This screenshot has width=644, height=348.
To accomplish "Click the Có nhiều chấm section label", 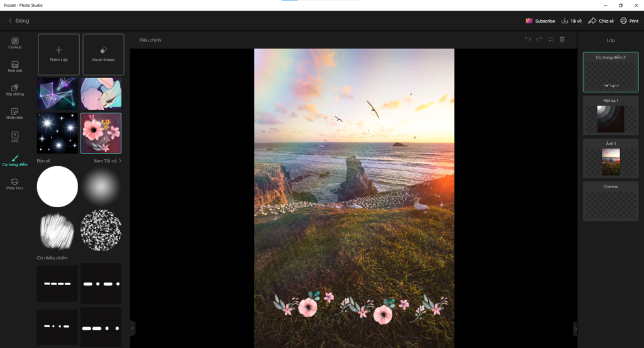I will (52, 257).
